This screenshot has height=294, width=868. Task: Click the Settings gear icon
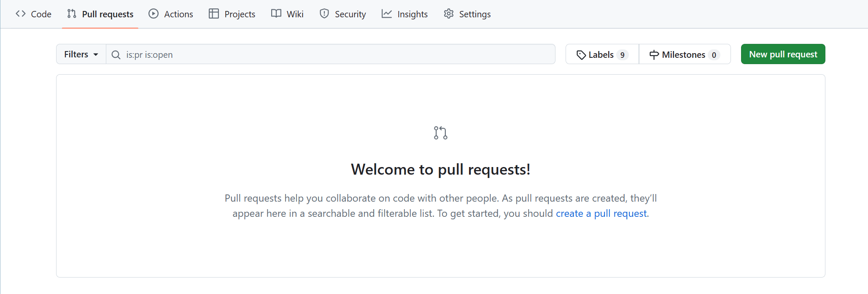coord(449,14)
